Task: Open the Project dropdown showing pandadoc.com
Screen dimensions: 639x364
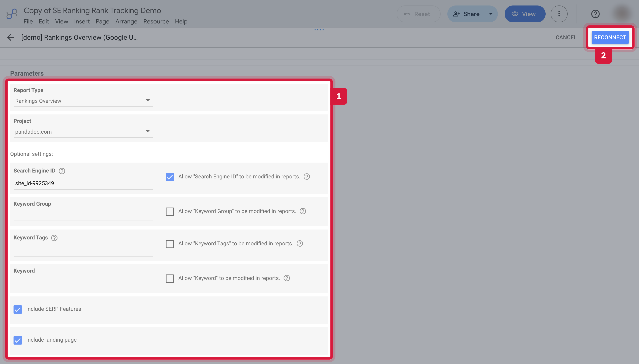Action: coord(83,132)
